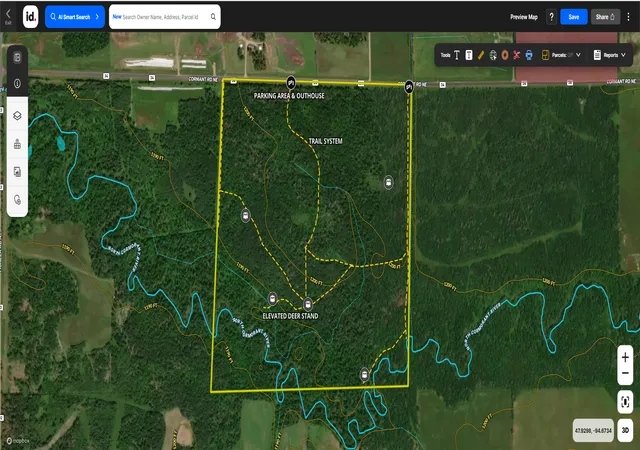This screenshot has width=640, height=450.
Task: Click the parking marker at northeast parcel corner
Action: 409,87
